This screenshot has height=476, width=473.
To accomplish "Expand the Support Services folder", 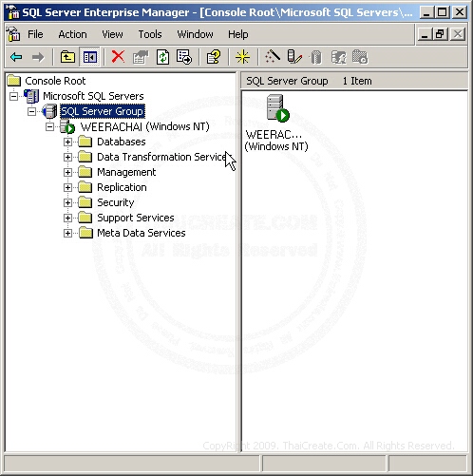I will (67, 218).
